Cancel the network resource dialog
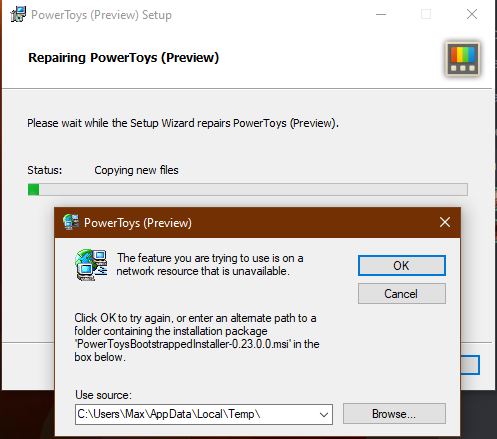The image size is (497, 439). (x=402, y=294)
